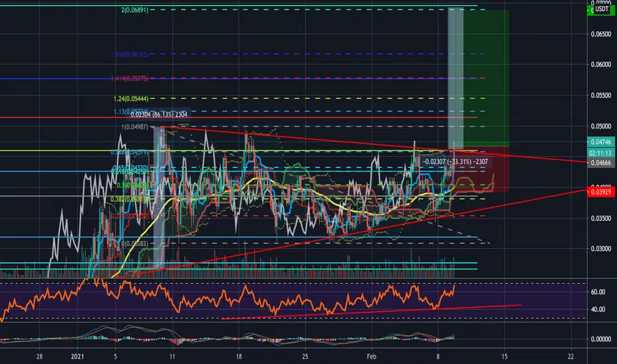This screenshot has height=364, width=617.
Task: Click the 02:11:13 bar countdown tag
Action: pyautogui.click(x=601, y=153)
